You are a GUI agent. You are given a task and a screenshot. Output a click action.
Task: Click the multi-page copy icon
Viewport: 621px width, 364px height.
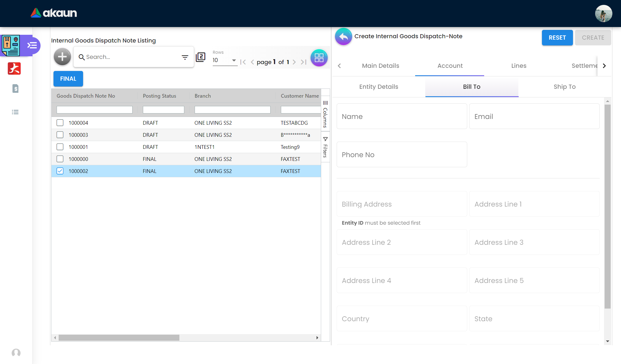(x=200, y=57)
